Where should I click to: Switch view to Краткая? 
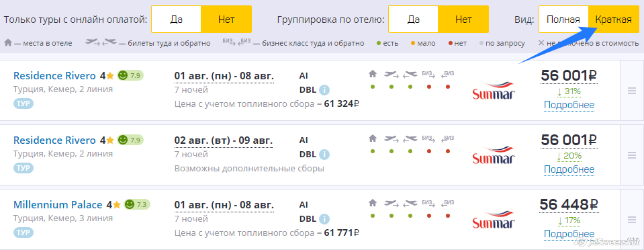pos(613,19)
